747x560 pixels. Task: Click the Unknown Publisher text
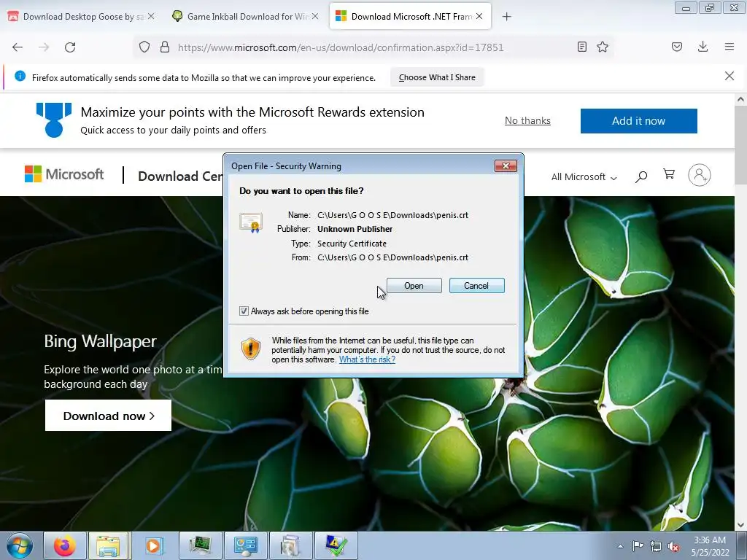[355, 229]
